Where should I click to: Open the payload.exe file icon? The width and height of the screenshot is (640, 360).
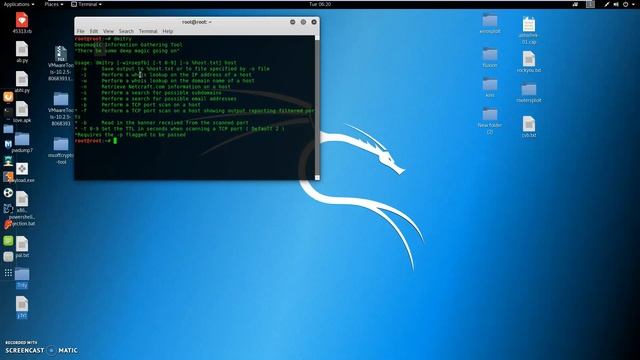[22, 169]
